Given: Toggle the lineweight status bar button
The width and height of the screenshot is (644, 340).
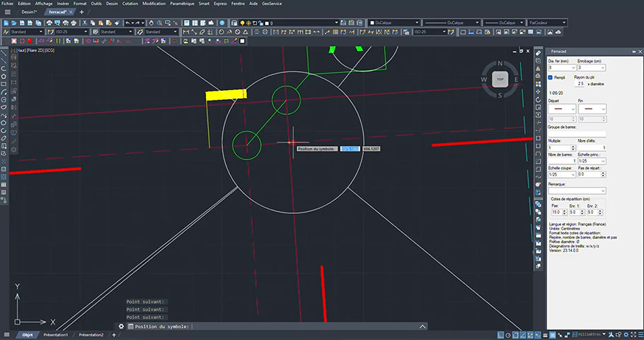Looking at the screenshot, I should 546,335.
